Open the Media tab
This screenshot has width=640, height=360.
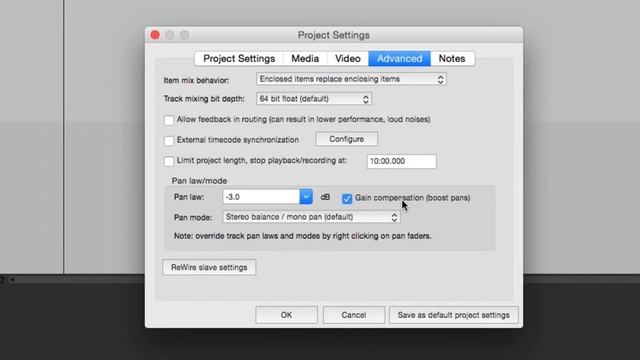click(x=305, y=58)
